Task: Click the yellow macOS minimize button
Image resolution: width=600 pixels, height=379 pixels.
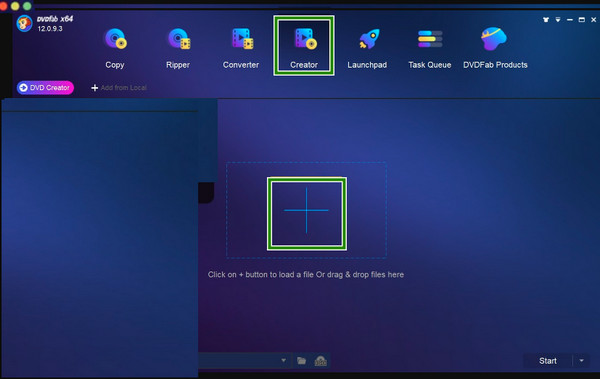Action: pos(15,6)
